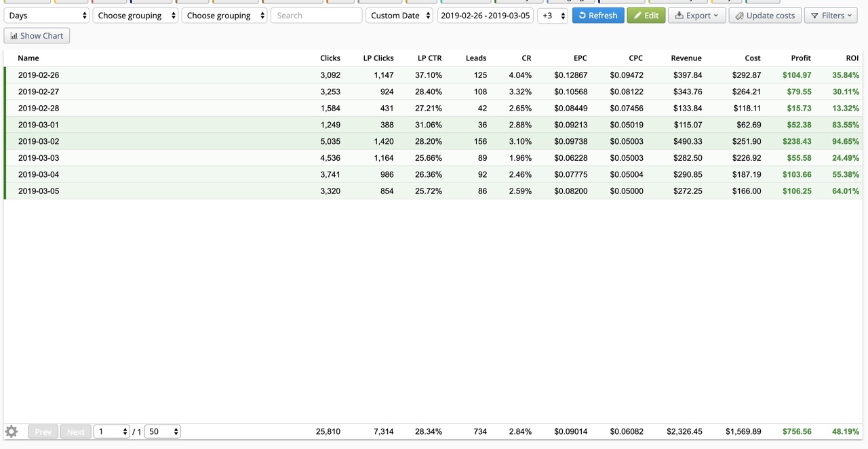Screen dimensions: 868x449
Task: Open the first Choose grouping selector
Action: pos(136,16)
